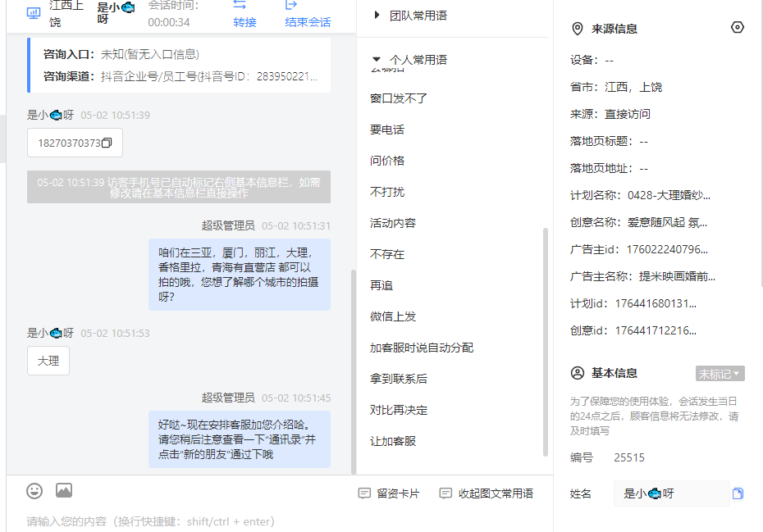Click the image upload icon
Image resolution: width=763 pixels, height=532 pixels.
pyautogui.click(x=64, y=490)
